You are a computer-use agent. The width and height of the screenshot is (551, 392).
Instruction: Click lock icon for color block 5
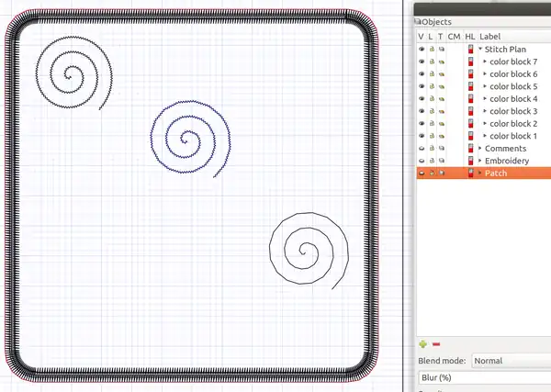click(x=432, y=86)
